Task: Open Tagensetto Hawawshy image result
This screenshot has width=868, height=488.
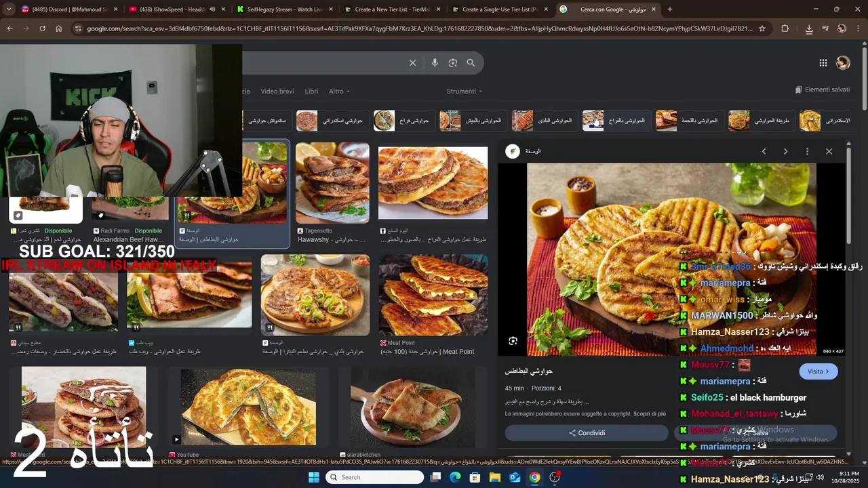Action: coord(332,183)
